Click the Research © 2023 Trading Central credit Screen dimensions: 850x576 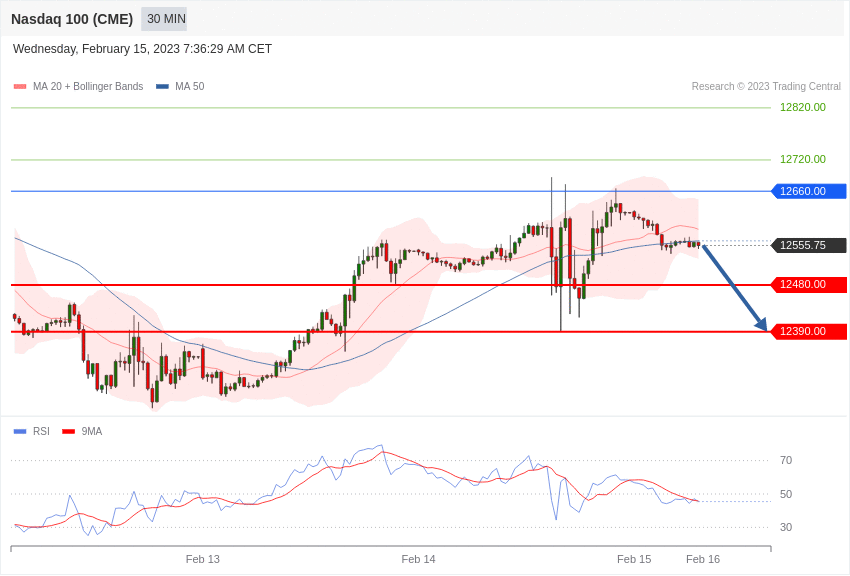coord(766,86)
